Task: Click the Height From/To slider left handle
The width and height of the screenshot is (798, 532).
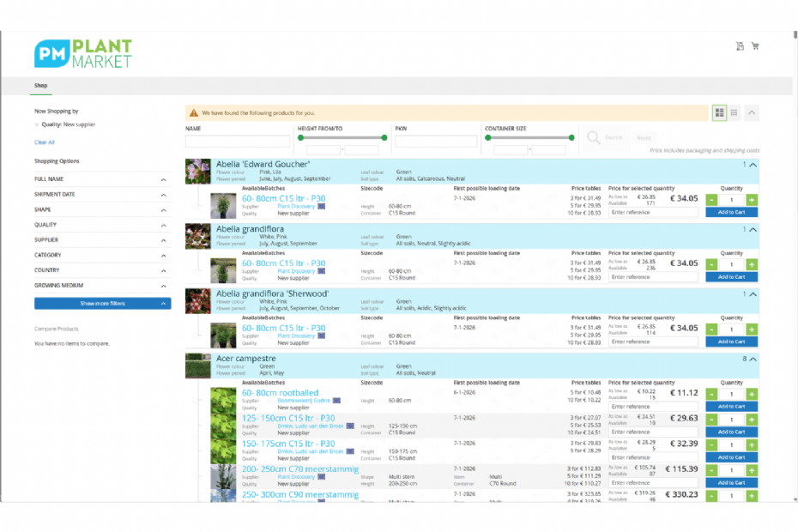Action: point(301,137)
